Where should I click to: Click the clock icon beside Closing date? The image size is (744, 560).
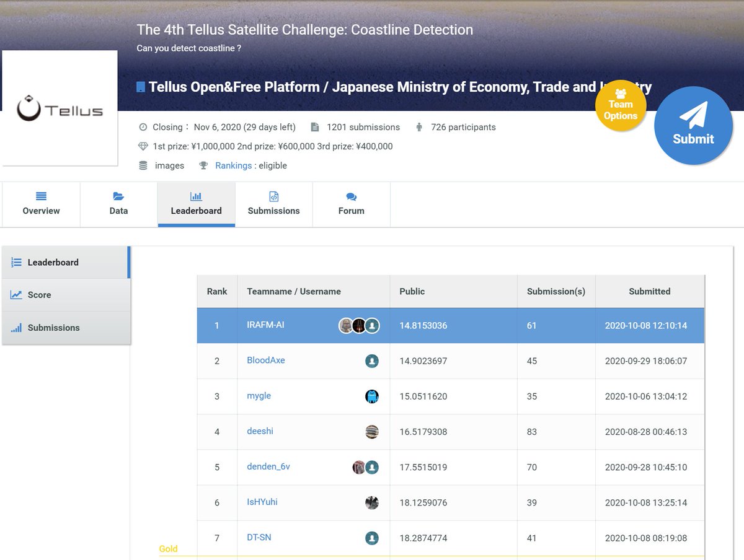143,127
